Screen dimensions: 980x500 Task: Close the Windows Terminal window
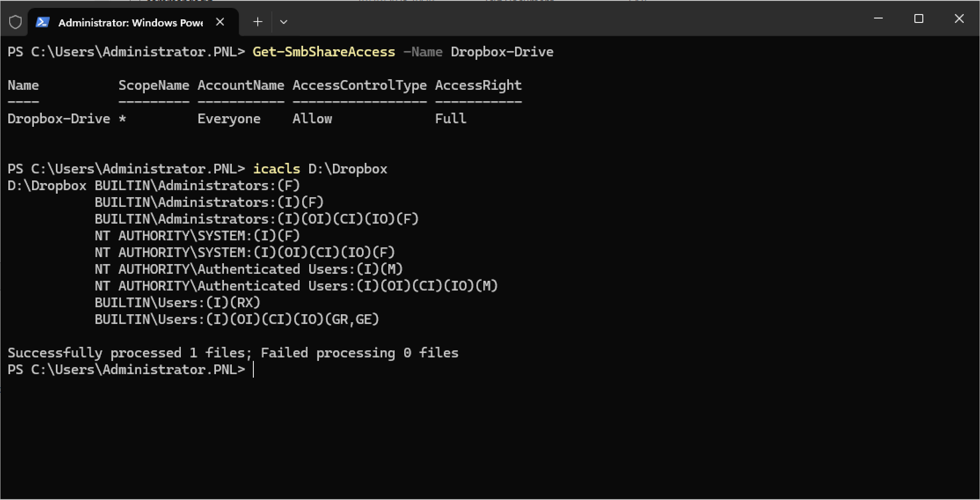[x=959, y=18]
